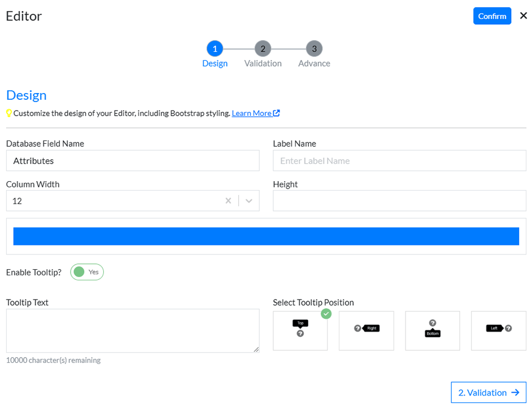Go to step 3 Advance
This screenshot has width=532, height=413.
[314, 49]
